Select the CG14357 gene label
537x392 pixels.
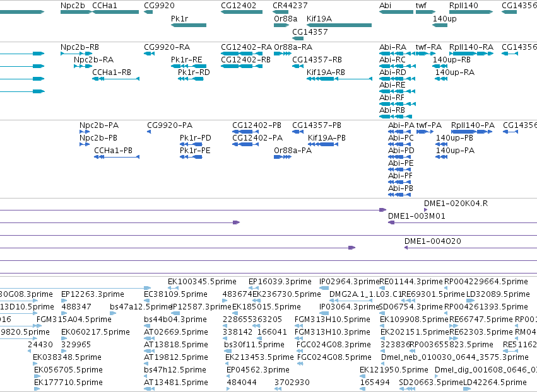(x=310, y=32)
